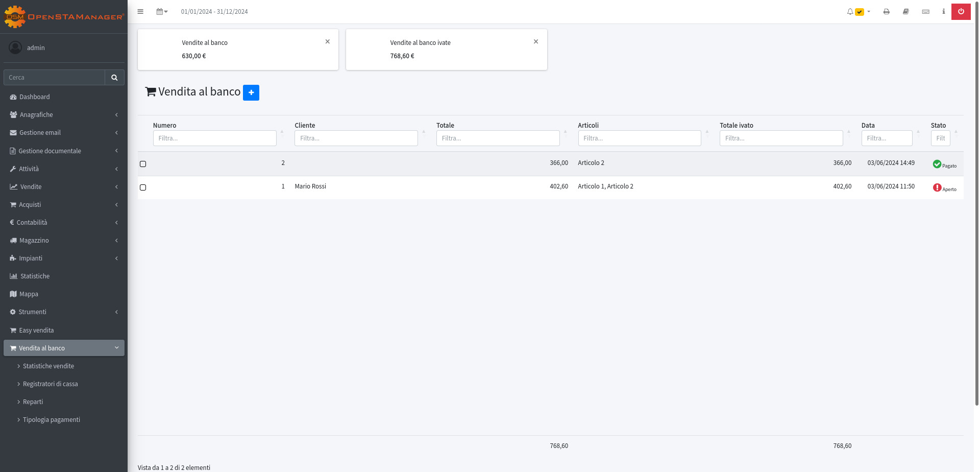Click the info icon in top bar
This screenshot has height=472, width=980.
click(943, 11)
